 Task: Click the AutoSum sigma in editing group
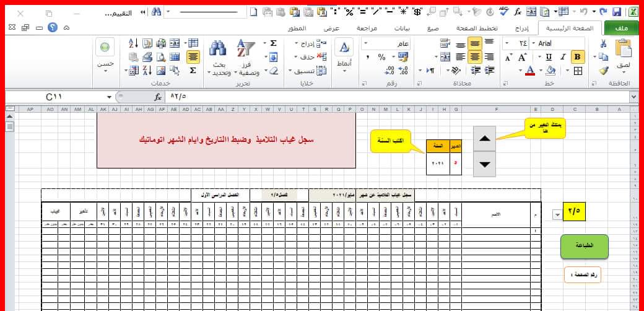click(273, 43)
